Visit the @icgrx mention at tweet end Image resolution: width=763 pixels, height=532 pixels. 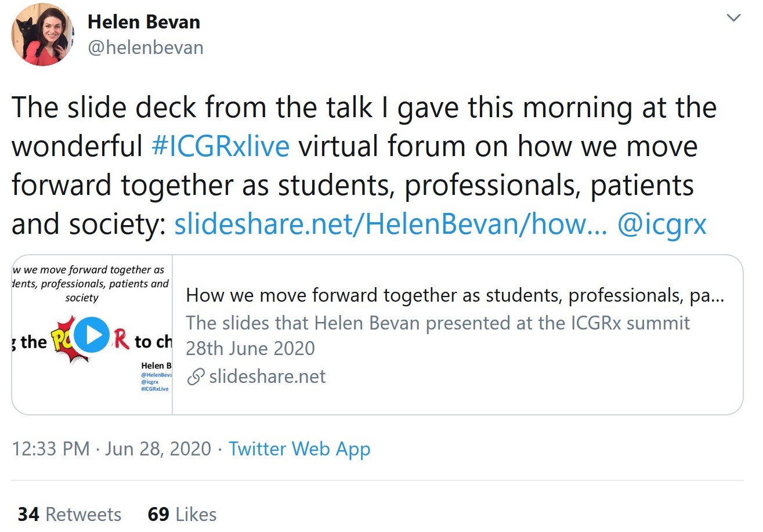click(661, 224)
